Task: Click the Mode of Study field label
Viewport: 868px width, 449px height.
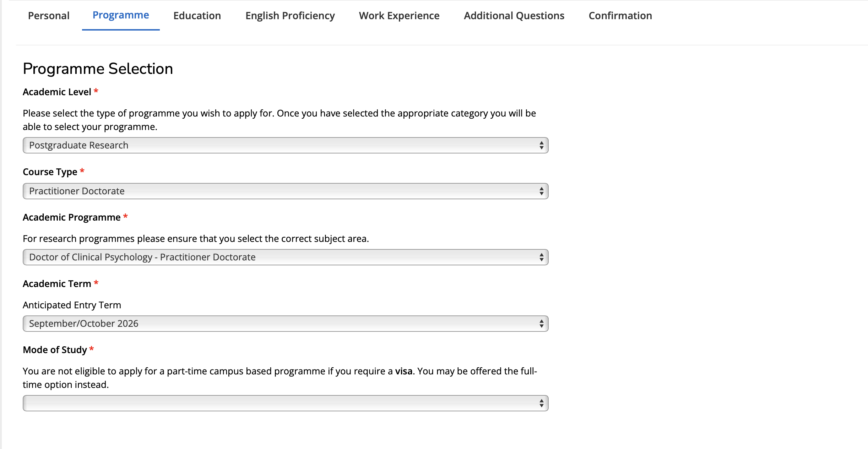Action: (x=55, y=350)
